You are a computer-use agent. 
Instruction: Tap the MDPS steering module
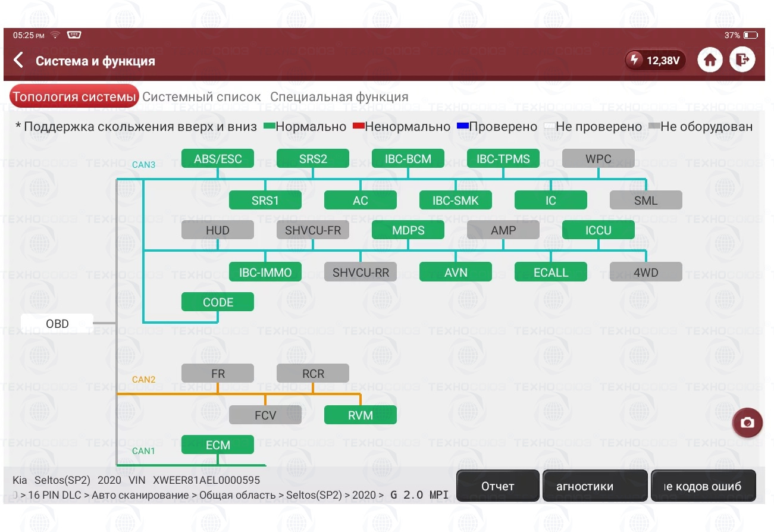tap(408, 230)
